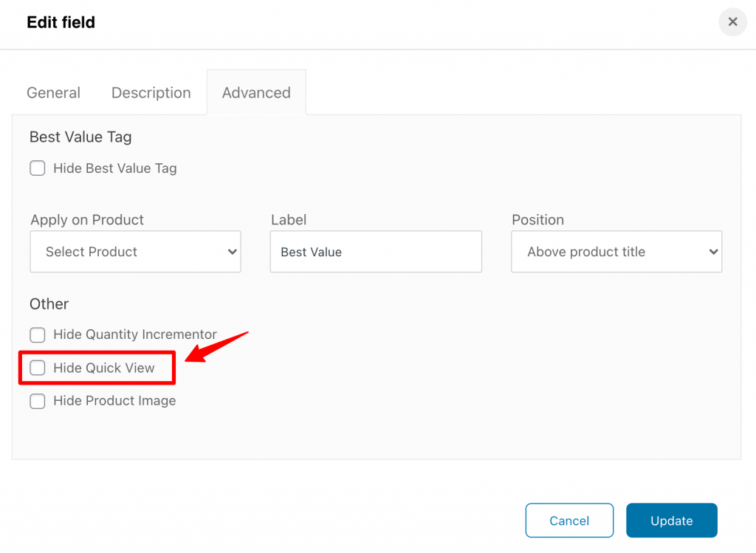This screenshot has width=756, height=553.
Task: Tick the Hide Best Value Tag checkbox box
Action: pyautogui.click(x=38, y=168)
